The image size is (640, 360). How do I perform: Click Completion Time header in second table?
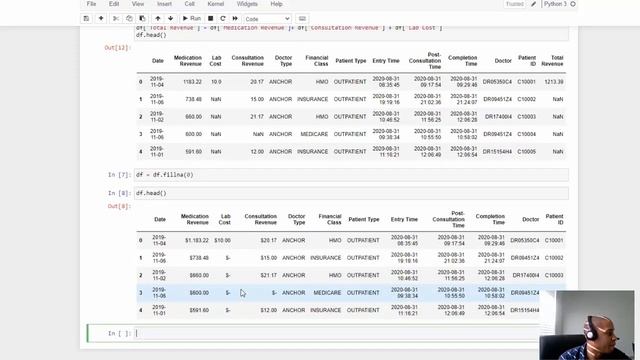490,220
